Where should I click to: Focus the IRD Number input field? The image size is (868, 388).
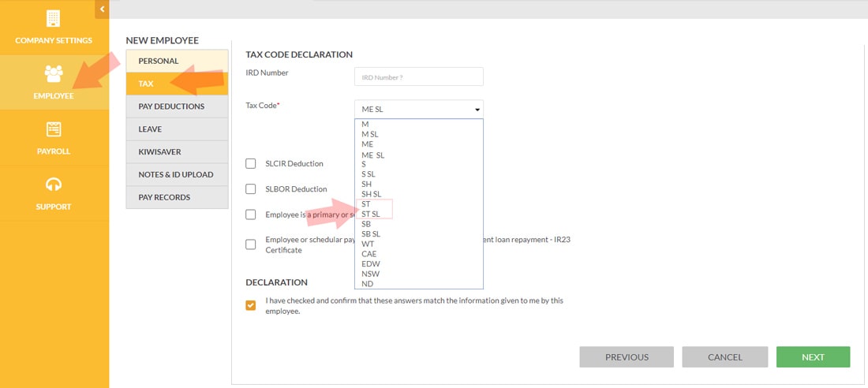click(419, 77)
